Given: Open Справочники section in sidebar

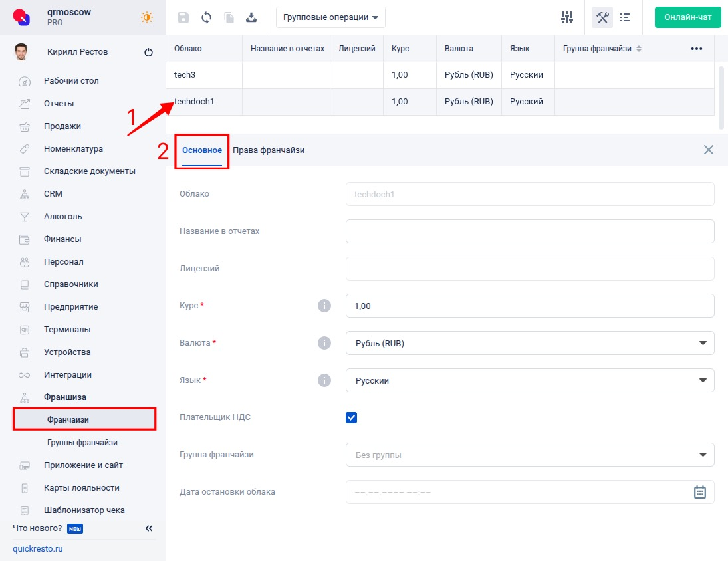Looking at the screenshot, I should (x=70, y=284).
